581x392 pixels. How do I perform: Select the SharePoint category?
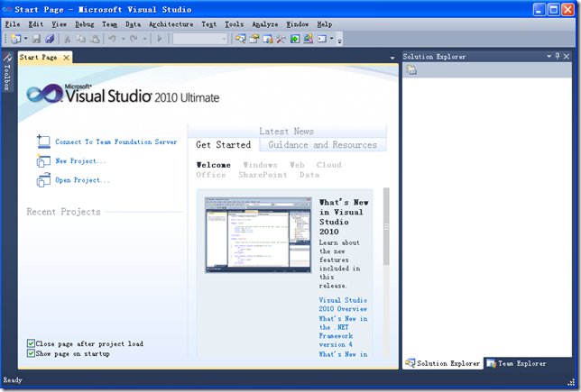point(263,175)
